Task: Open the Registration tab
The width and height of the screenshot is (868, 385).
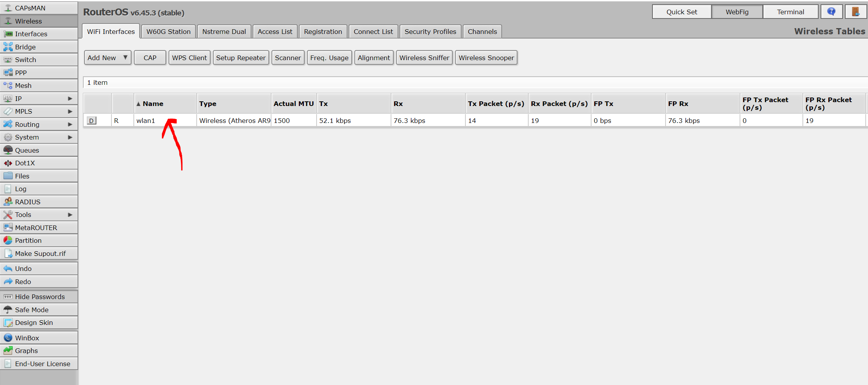Action: (x=323, y=32)
